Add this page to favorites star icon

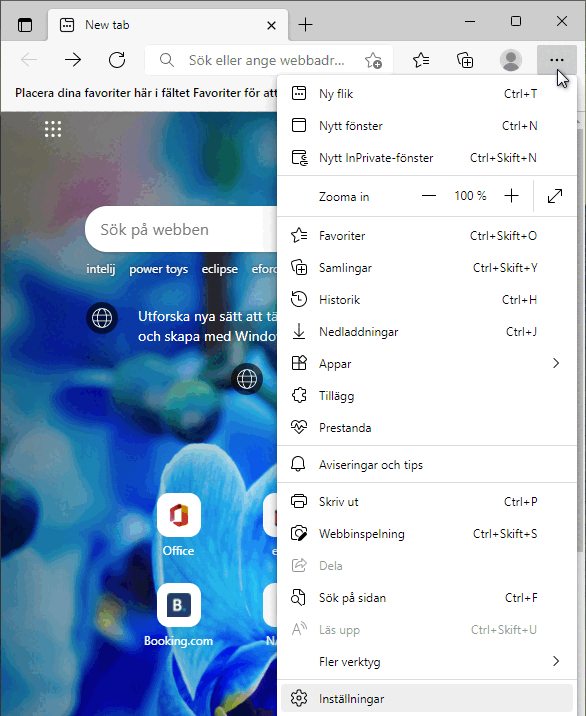pos(373,60)
